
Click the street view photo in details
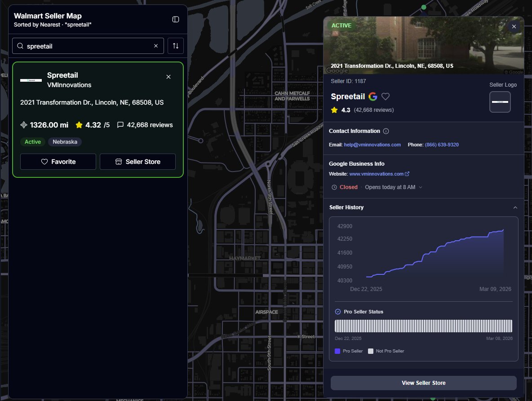tap(423, 45)
